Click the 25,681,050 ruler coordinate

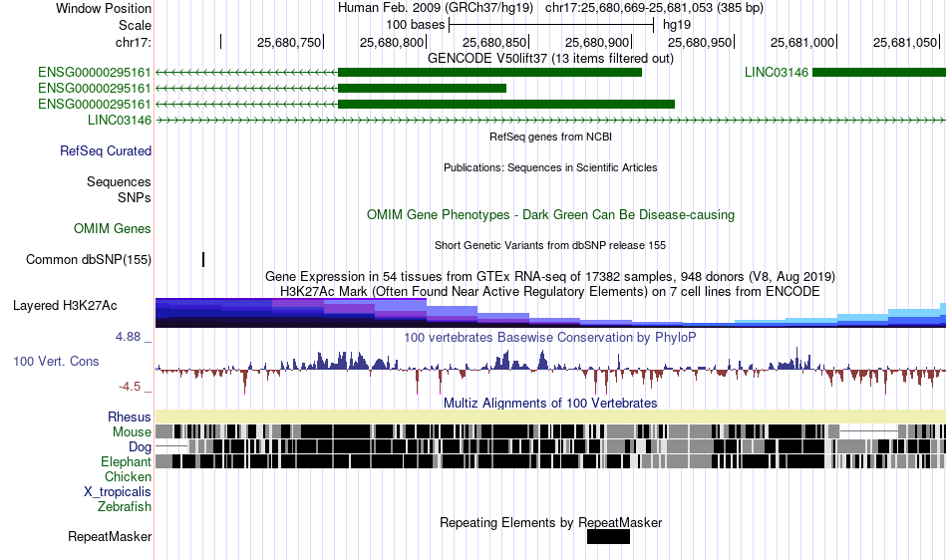(x=905, y=42)
